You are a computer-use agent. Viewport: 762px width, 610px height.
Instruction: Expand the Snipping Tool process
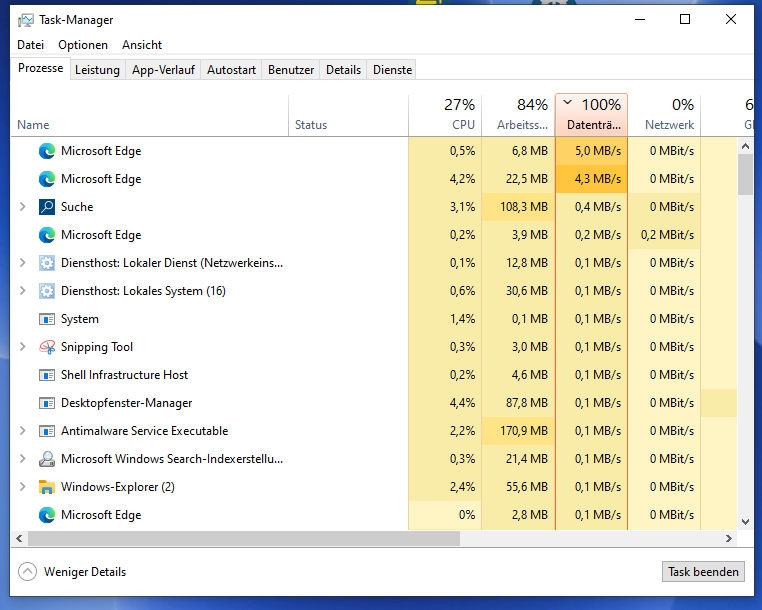click(x=22, y=347)
